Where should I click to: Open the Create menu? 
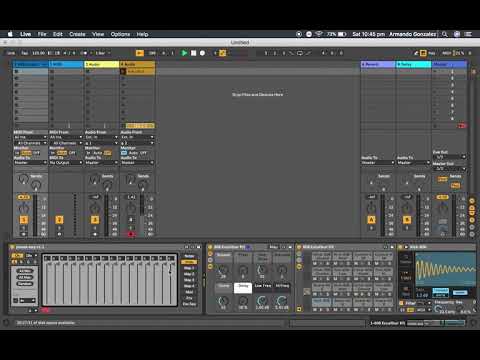[x=77, y=34]
